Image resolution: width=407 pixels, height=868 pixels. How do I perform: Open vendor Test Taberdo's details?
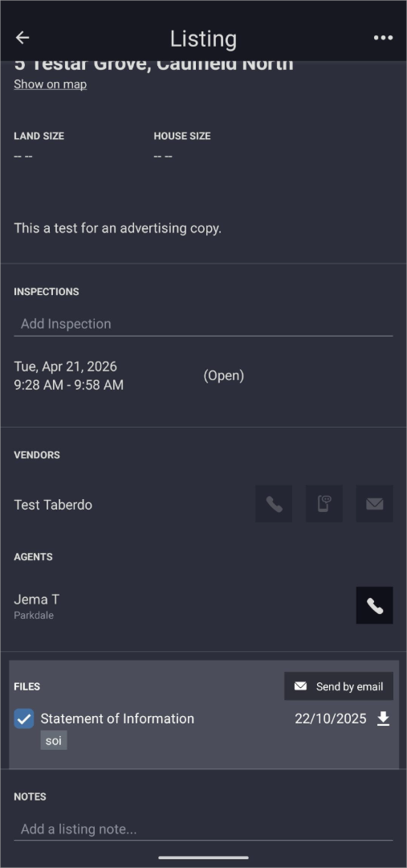53,505
